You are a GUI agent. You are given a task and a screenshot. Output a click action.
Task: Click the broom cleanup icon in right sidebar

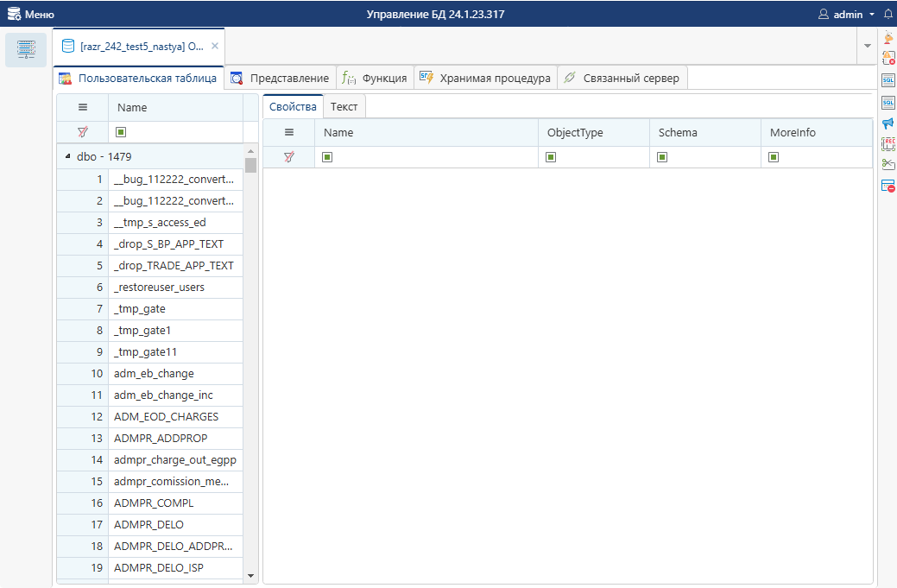[x=888, y=38]
